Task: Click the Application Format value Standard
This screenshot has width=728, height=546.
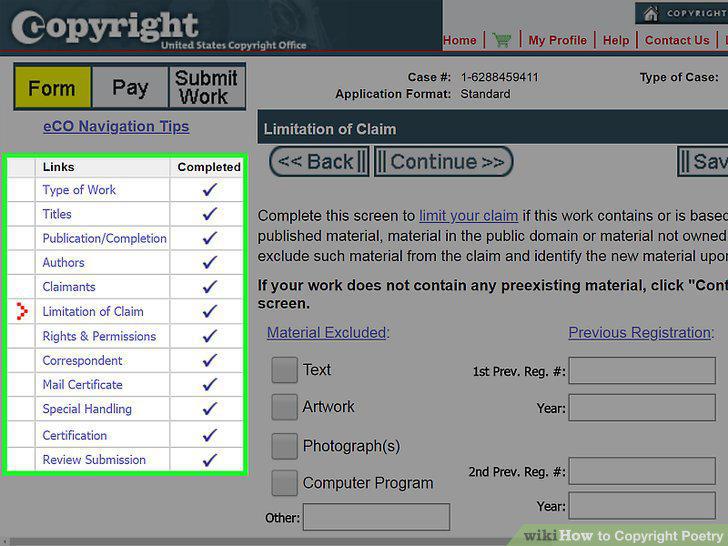Action: 485,94
